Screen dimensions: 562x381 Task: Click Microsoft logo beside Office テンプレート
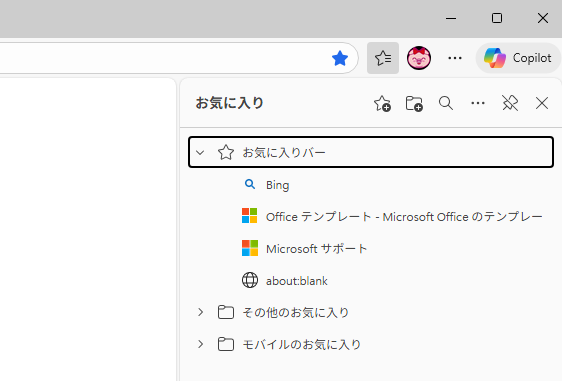click(x=249, y=216)
